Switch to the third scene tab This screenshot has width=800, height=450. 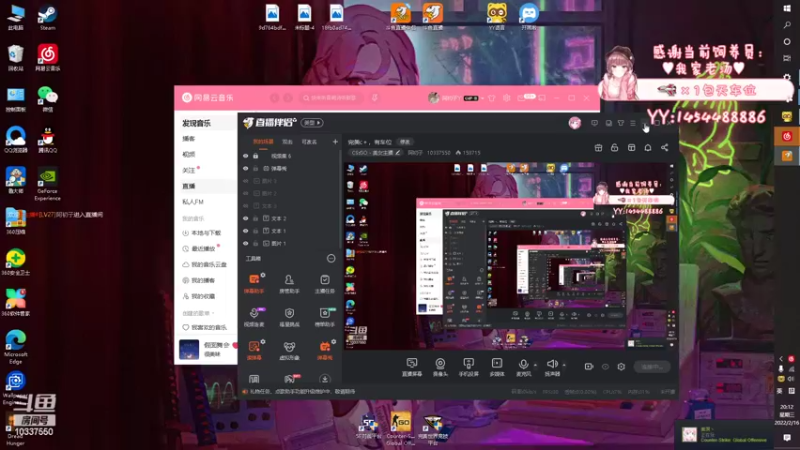tap(309, 141)
